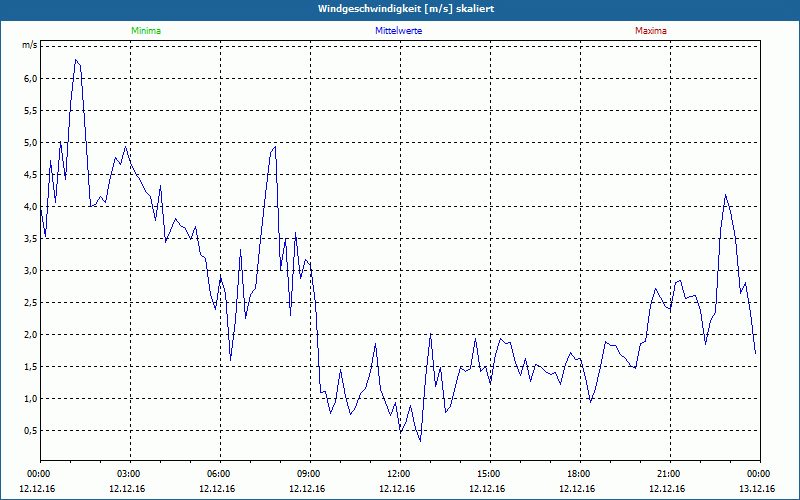The height and width of the screenshot is (500, 800).
Task: Click the red Maxima legend label
Action: (x=651, y=31)
